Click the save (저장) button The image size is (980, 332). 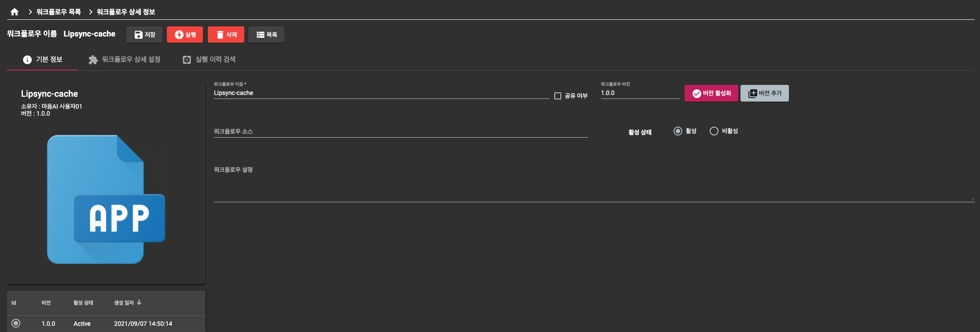(144, 35)
